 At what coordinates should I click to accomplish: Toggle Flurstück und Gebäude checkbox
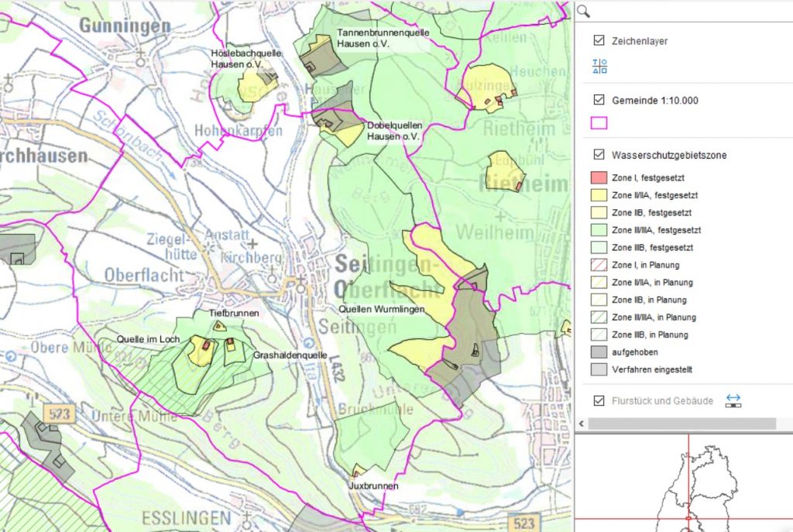click(599, 400)
